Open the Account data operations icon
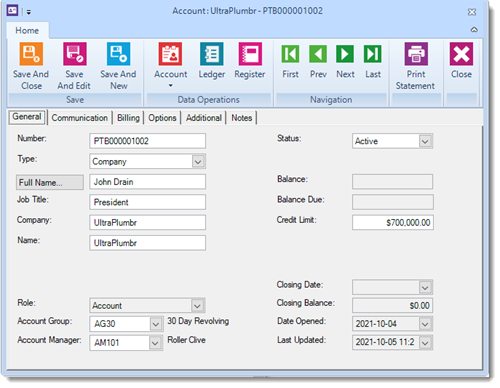 170,54
